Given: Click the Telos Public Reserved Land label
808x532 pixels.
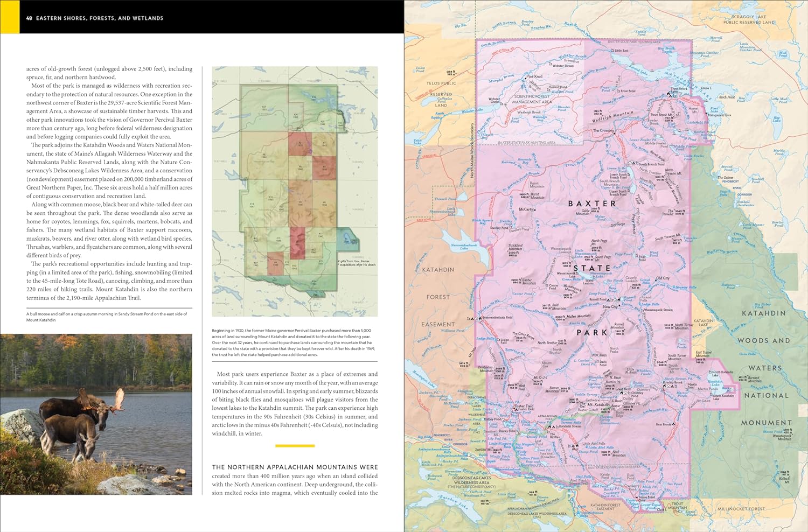Looking at the screenshot, I should (x=442, y=94).
